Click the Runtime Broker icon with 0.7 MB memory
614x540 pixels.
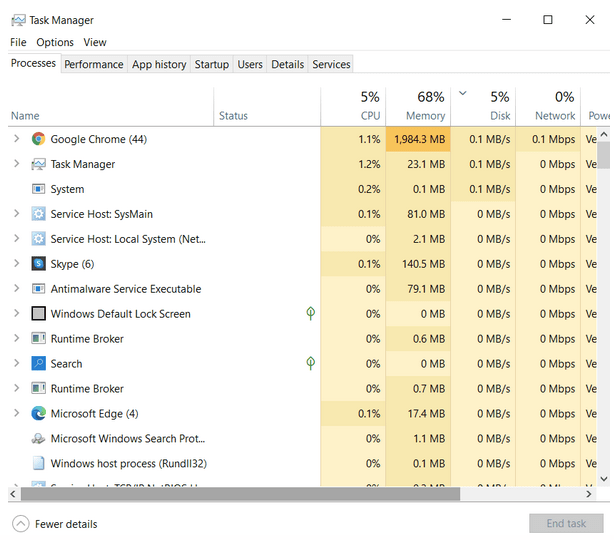(38, 388)
